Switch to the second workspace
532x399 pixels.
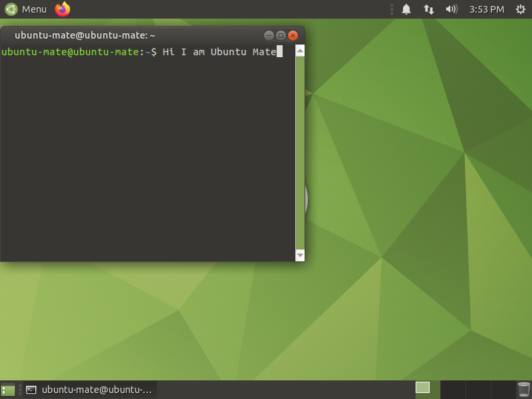tap(453, 390)
